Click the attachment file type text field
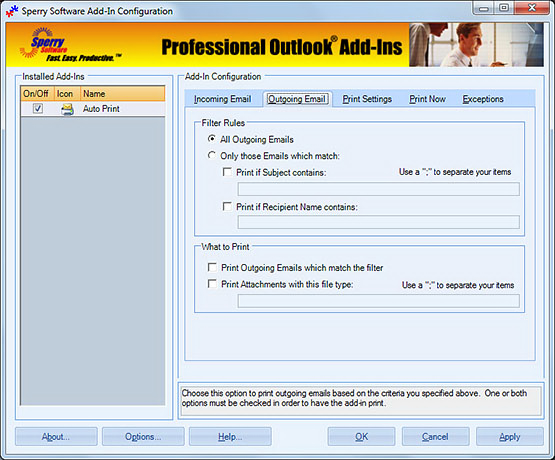 378,301
